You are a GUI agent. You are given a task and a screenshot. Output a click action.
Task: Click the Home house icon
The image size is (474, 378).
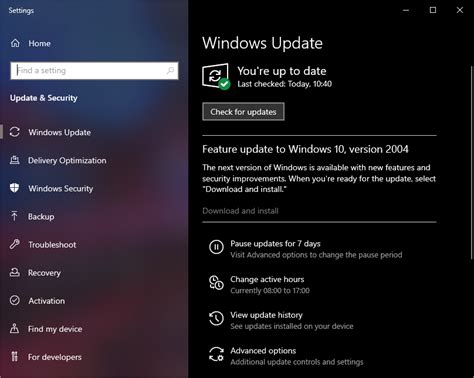click(15, 43)
